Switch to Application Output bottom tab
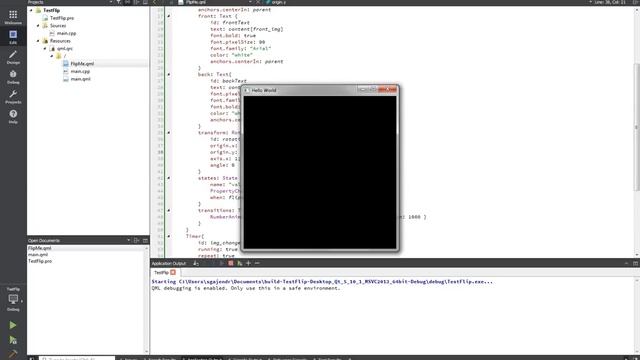 pyautogui.click(x=203, y=358)
